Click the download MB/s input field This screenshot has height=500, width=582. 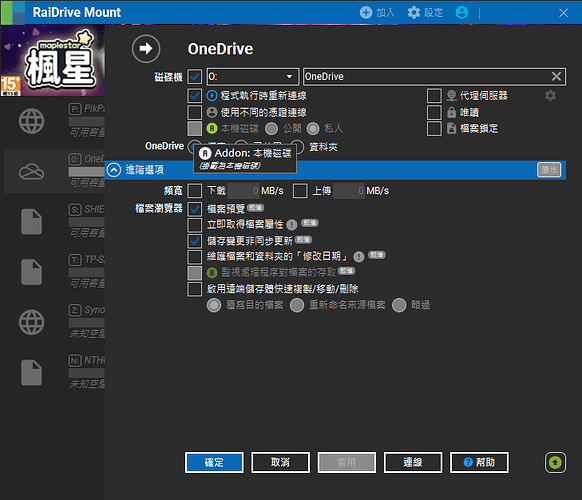[243, 191]
